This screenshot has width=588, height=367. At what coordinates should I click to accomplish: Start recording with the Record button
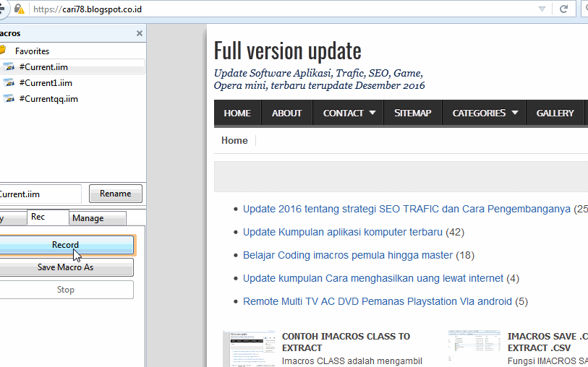tap(66, 245)
